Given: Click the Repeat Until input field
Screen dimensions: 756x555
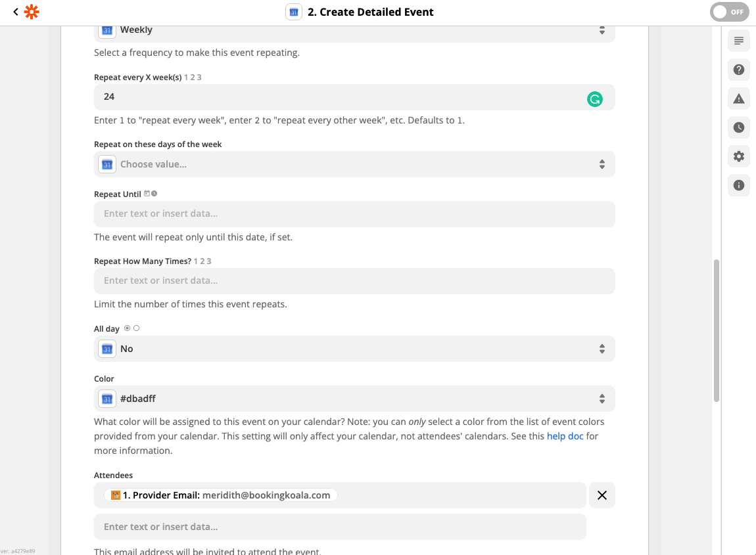Looking at the screenshot, I should 354,213.
